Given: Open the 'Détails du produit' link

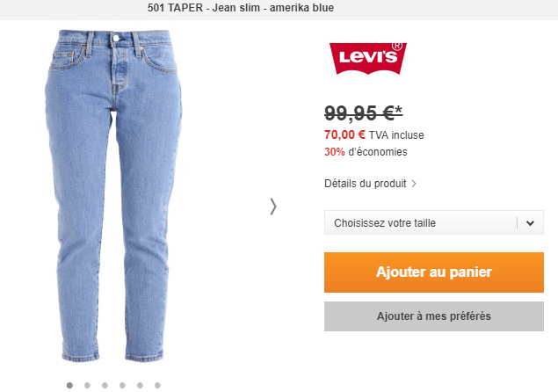Looking at the screenshot, I should 366,184.
